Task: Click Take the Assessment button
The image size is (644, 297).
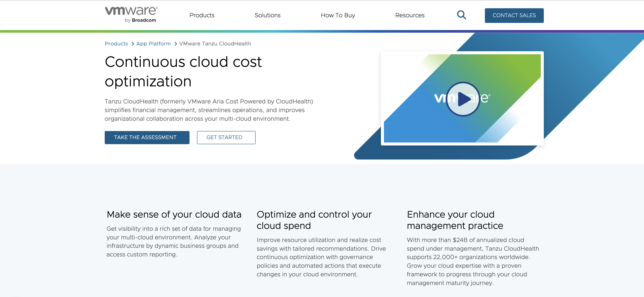Action: 147,137
